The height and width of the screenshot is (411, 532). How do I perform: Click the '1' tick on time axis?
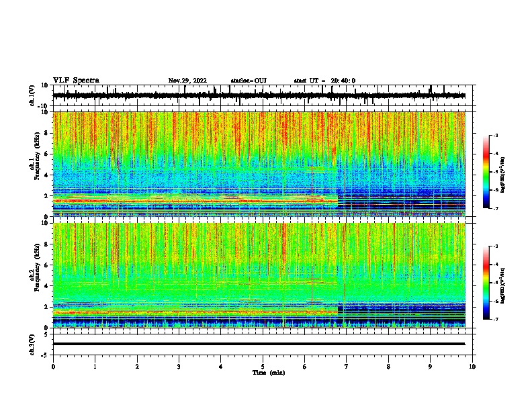pyautogui.click(x=95, y=367)
